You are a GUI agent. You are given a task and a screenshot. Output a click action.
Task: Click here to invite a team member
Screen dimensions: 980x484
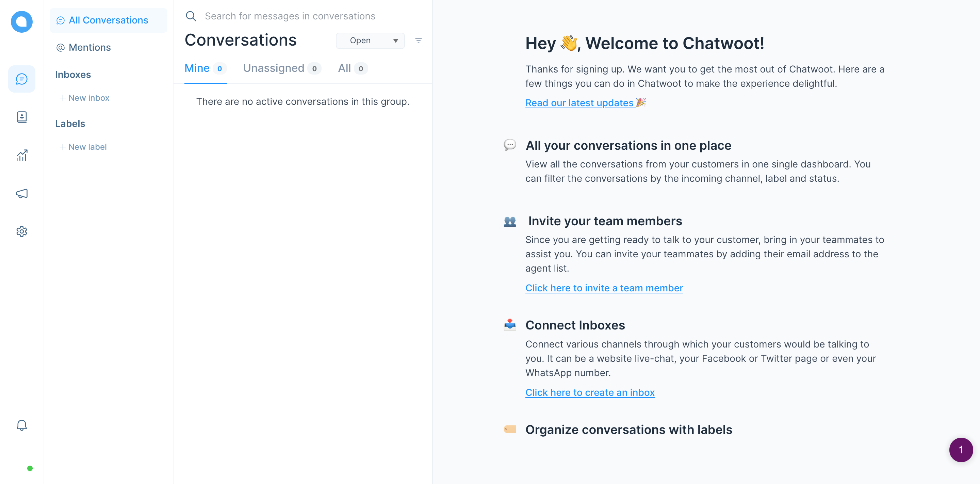point(604,288)
